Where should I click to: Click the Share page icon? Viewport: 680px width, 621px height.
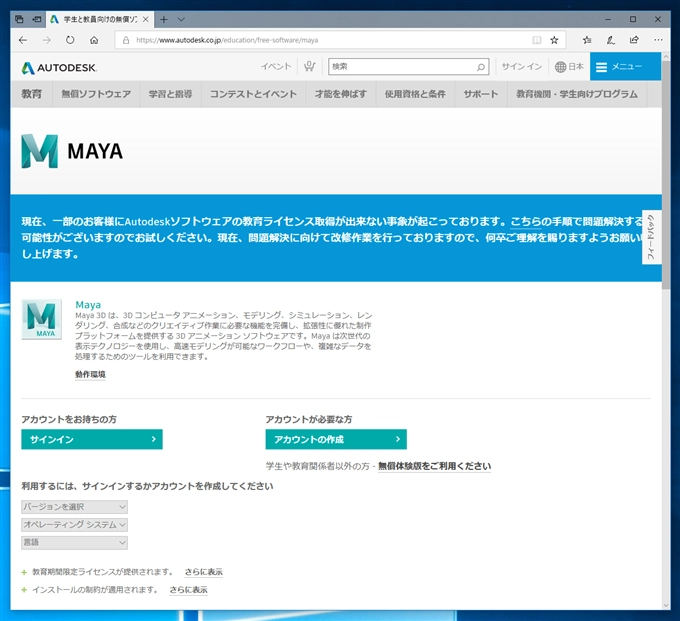[634, 40]
